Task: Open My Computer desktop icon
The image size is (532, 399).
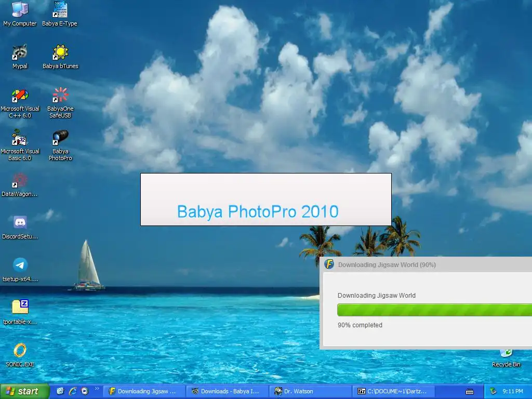Action: pyautogui.click(x=20, y=14)
